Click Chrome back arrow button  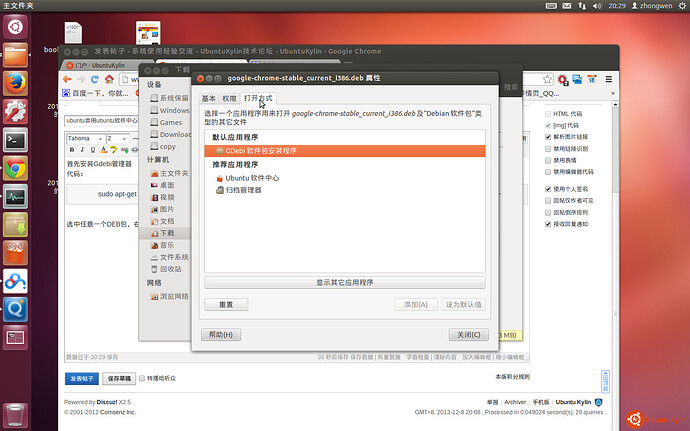point(67,79)
